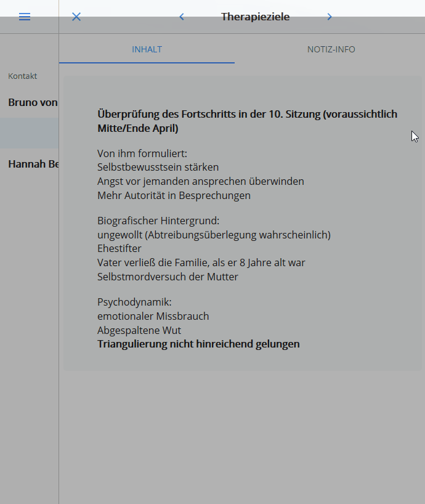
Task: Click the Therapieziele title
Action: pyautogui.click(x=256, y=17)
